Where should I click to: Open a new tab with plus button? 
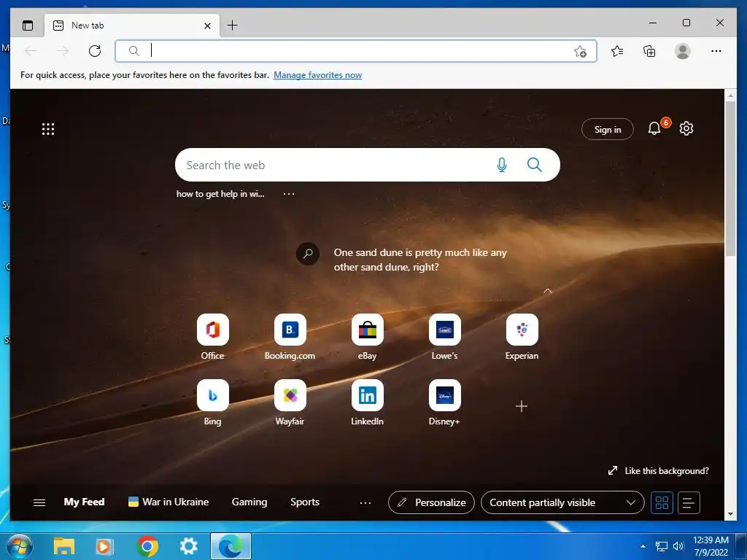pyautogui.click(x=232, y=26)
